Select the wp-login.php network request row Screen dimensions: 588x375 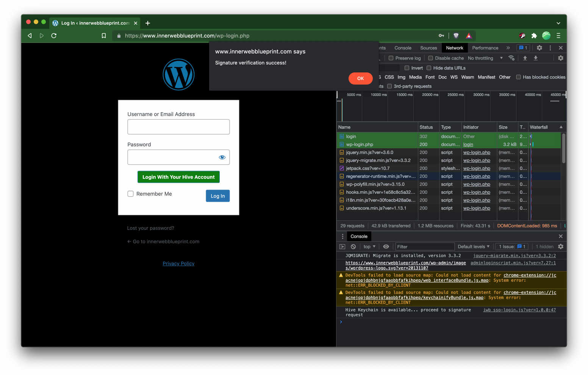[x=449, y=144]
